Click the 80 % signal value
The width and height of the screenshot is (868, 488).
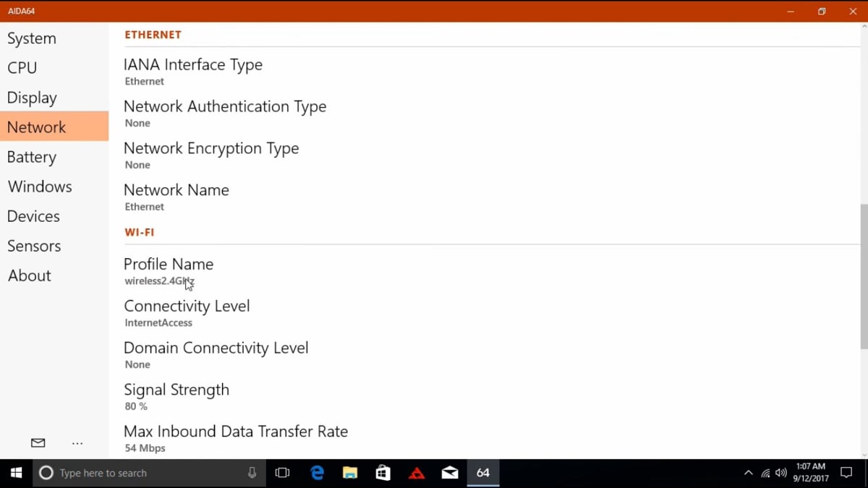point(136,406)
